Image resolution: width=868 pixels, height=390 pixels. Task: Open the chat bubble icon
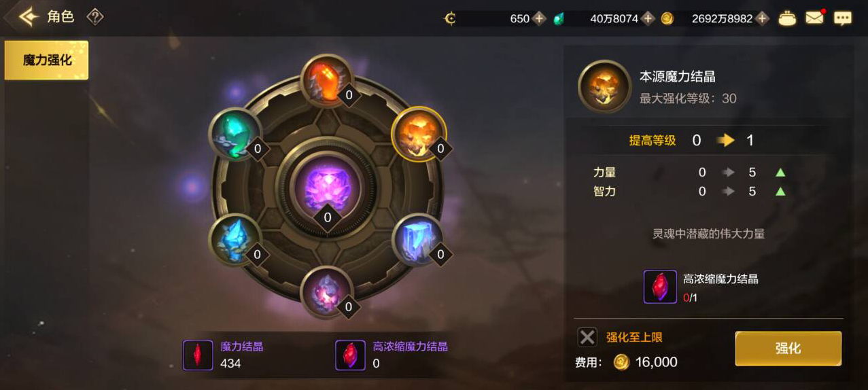pyautogui.click(x=843, y=18)
